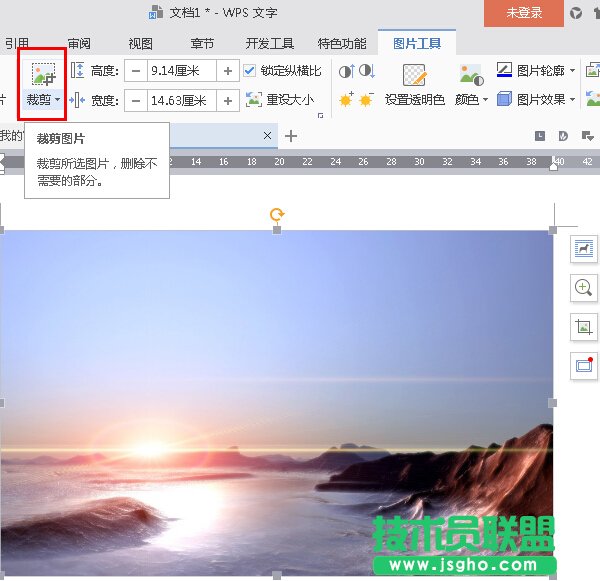This screenshot has width=600, height=581.
Task: Click the plus stepper for height
Action: pos(228,71)
